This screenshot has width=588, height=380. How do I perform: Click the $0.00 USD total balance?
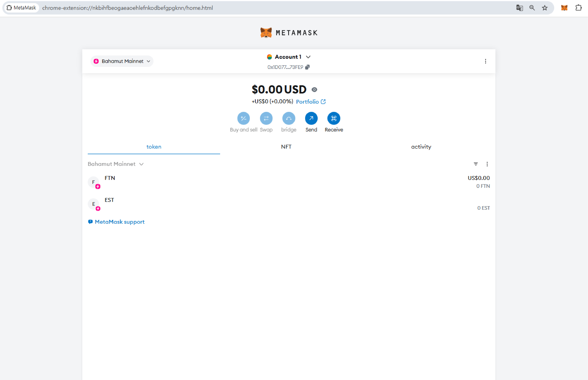tap(279, 90)
